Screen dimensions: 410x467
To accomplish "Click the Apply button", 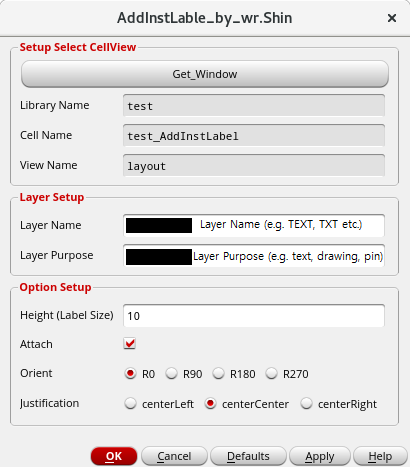I will click(x=320, y=456).
